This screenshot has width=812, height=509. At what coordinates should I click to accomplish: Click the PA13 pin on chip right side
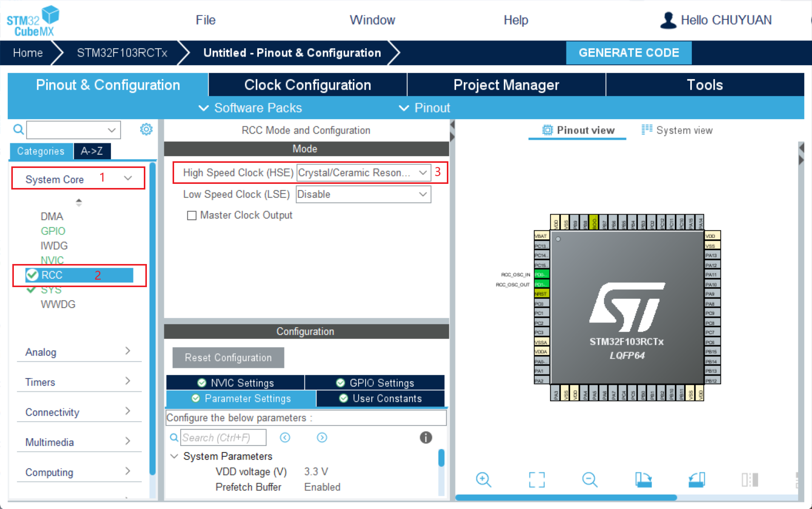(713, 254)
